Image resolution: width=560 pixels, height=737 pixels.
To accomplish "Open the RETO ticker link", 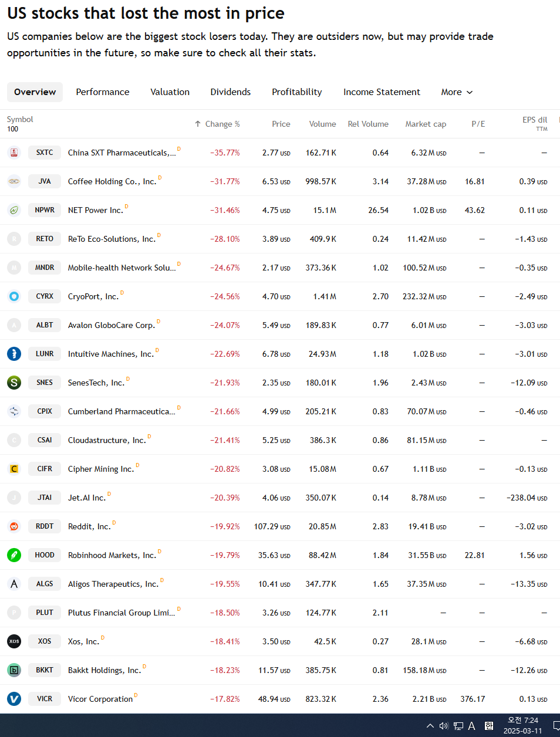I will coord(45,239).
